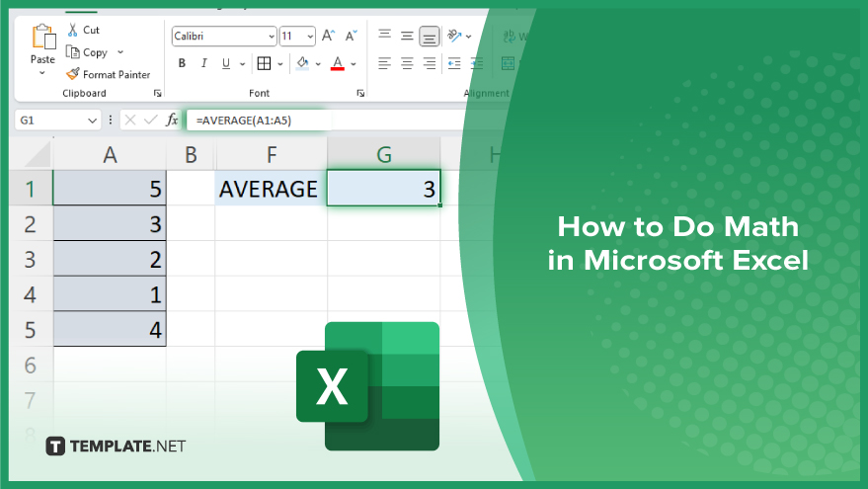The height and width of the screenshot is (489, 868).
Task: Select cell A4 containing 1
Action: pyautogui.click(x=110, y=294)
